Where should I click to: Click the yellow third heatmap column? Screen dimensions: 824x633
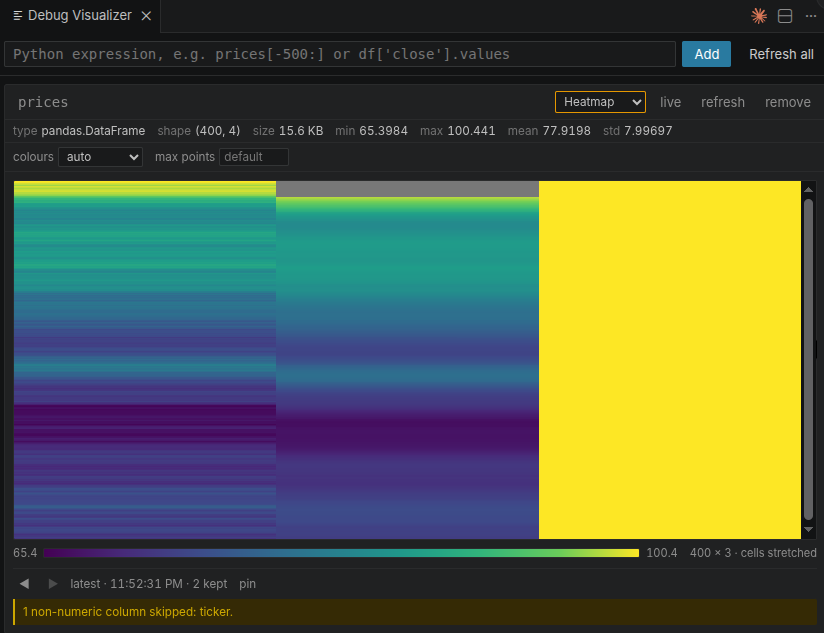670,360
